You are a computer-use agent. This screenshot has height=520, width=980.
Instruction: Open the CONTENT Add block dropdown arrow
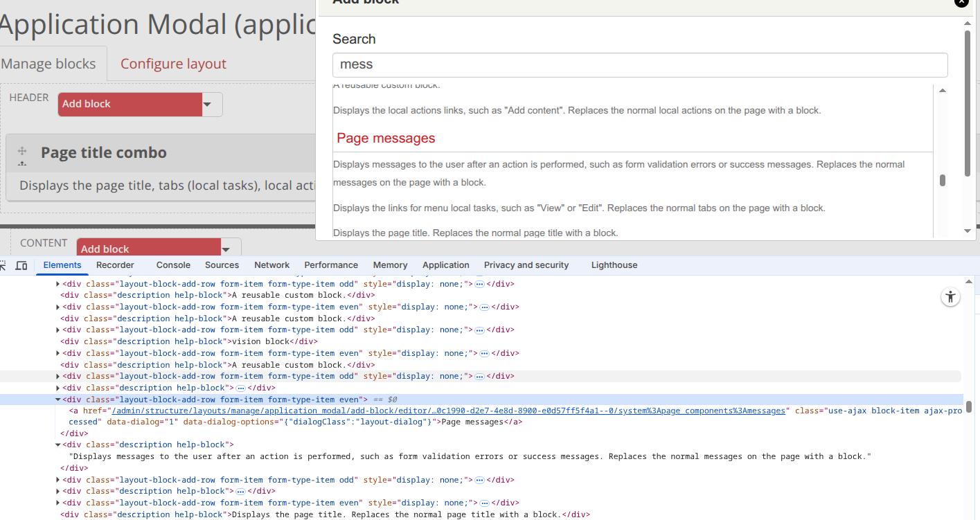pos(226,249)
